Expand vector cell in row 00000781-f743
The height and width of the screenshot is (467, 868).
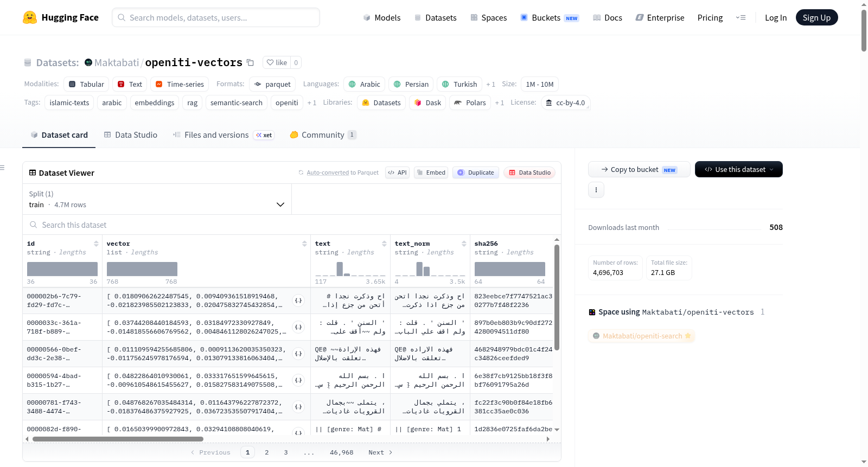point(298,407)
